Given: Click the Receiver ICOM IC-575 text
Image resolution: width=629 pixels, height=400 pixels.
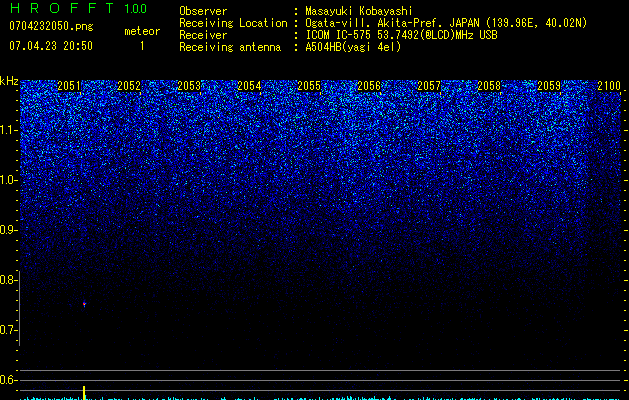Looking at the screenshot, I should click(x=401, y=35).
